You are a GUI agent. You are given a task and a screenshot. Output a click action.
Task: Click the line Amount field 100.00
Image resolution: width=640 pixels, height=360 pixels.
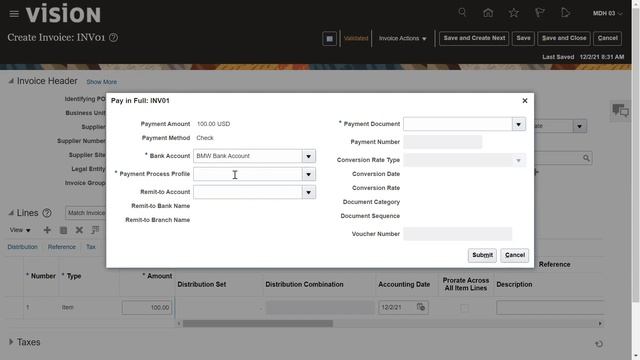[x=147, y=307]
